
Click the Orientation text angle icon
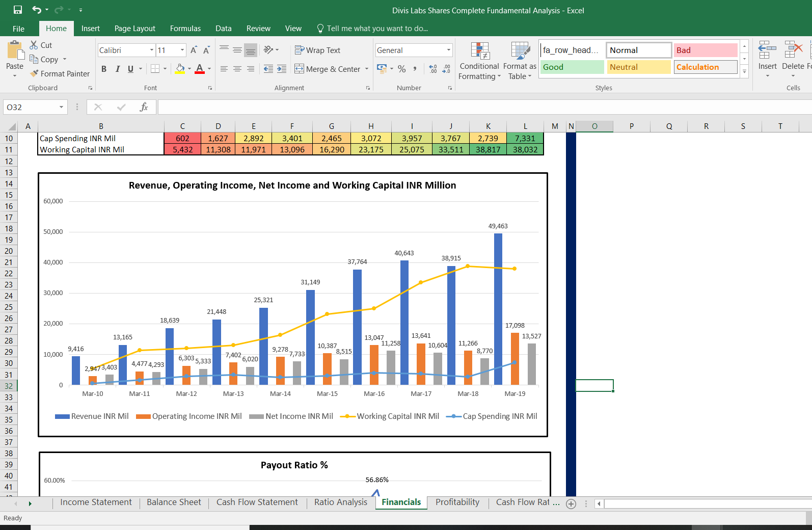pyautogui.click(x=268, y=50)
